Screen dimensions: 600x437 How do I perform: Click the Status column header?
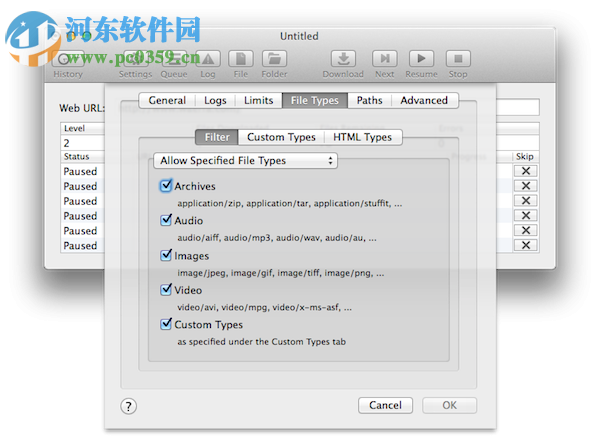pyautogui.click(x=82, y=157)
